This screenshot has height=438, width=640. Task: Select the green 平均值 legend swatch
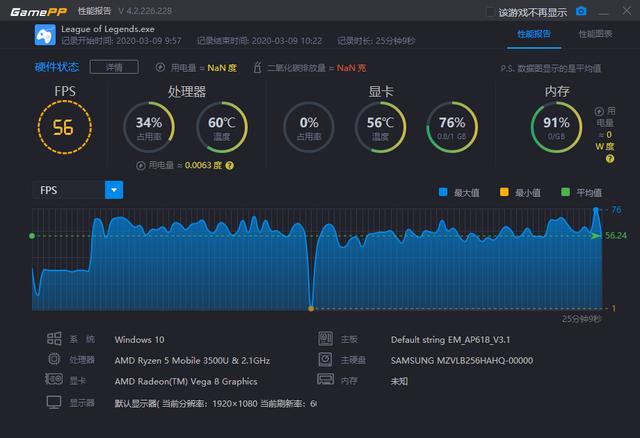point(565,192)
